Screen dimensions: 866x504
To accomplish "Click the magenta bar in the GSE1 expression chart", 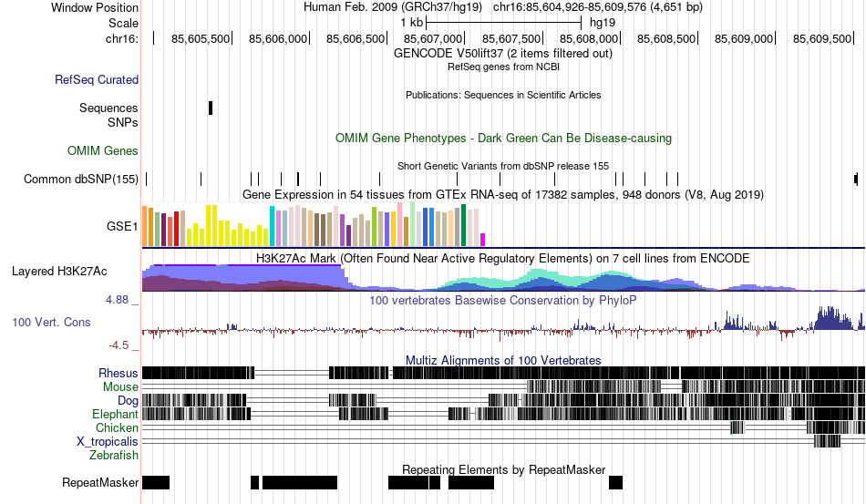I will pyautogui.click(x=482, y=240).
